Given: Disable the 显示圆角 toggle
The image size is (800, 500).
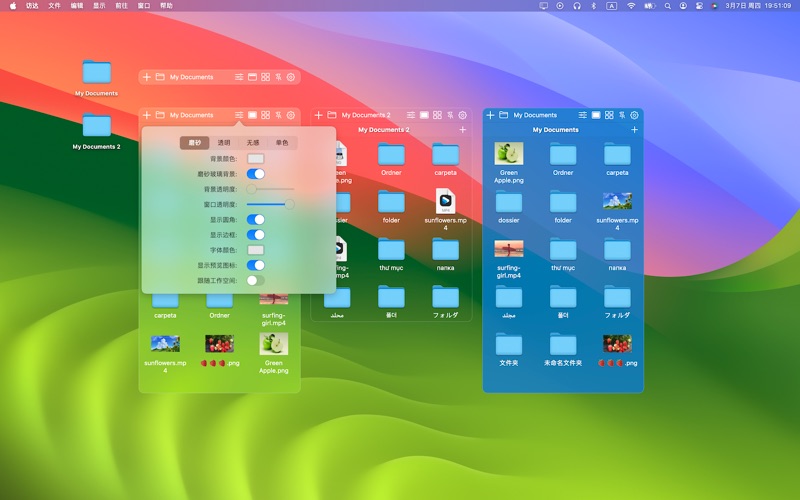Looking at the screenshot, I should pyautogui.click(x=256, y=219).
